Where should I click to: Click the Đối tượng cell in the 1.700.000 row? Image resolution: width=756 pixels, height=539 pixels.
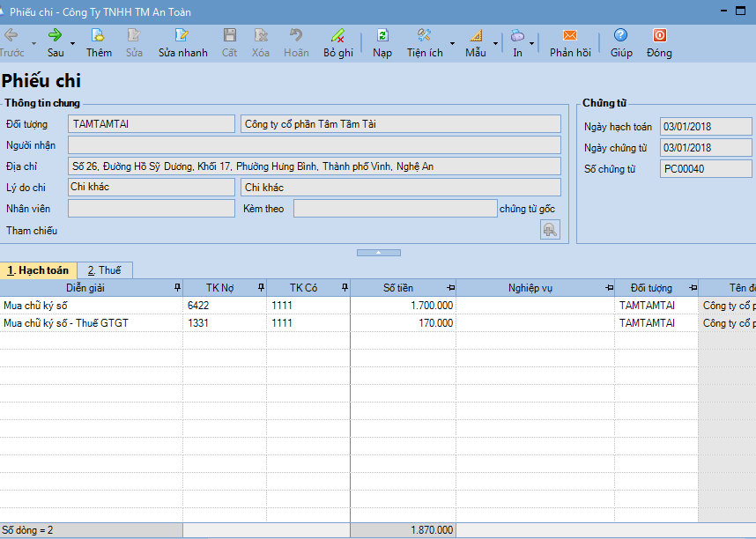click(x=656, y=306)
